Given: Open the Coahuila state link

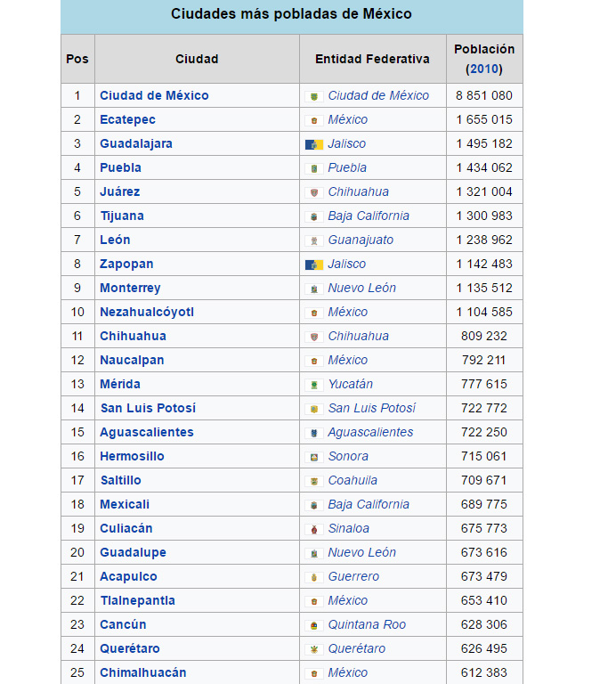Looking at the screenshot, I should 353,480.
